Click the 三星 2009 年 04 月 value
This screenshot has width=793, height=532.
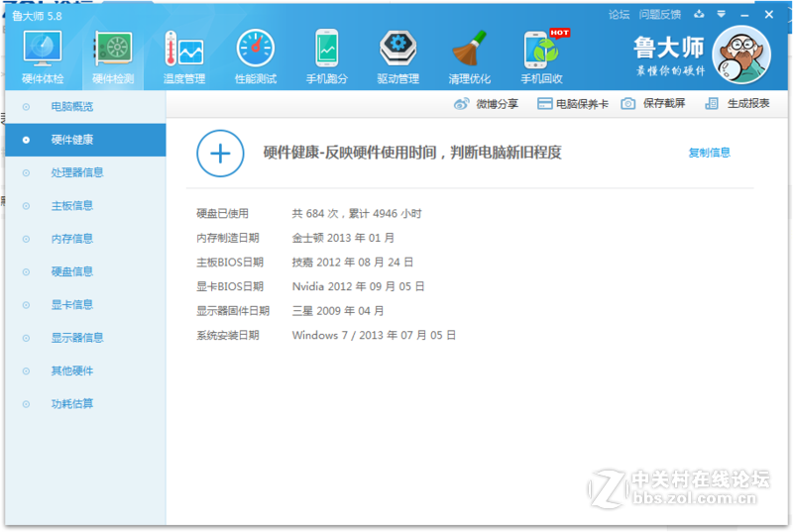click(337, 311)
